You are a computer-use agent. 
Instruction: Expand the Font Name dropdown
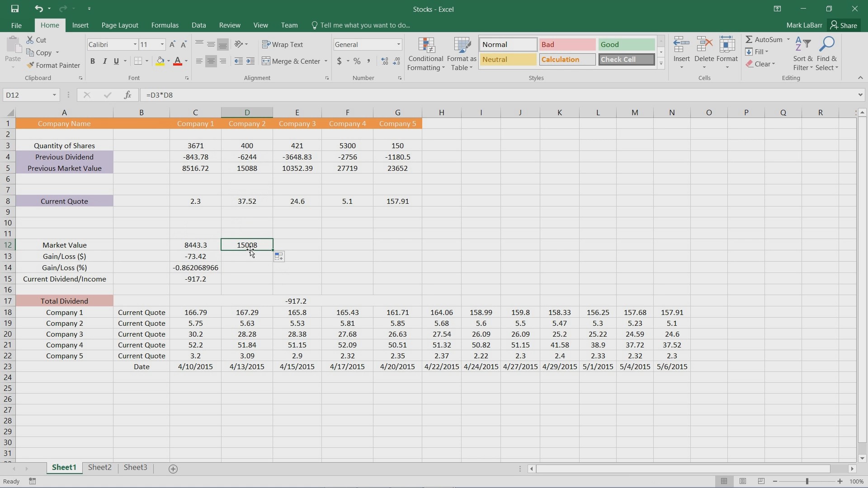click(x=134, y=44)
